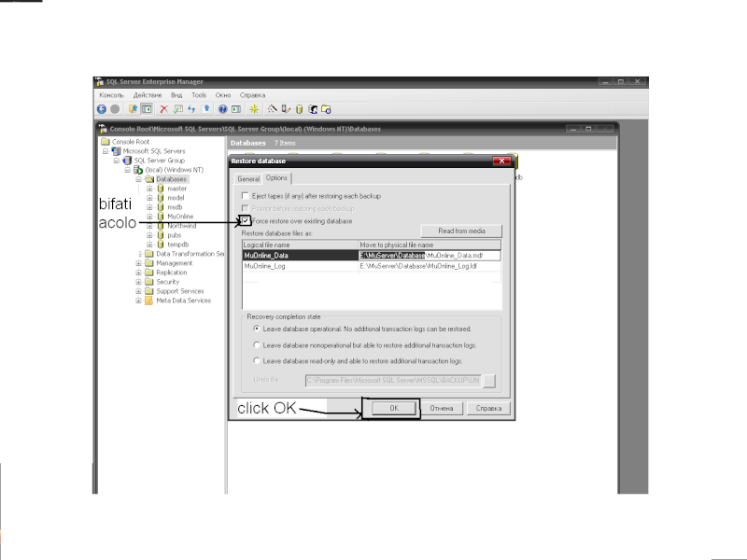
Task: Click the pubs database cylinder icon
Action: click(161, 235)
